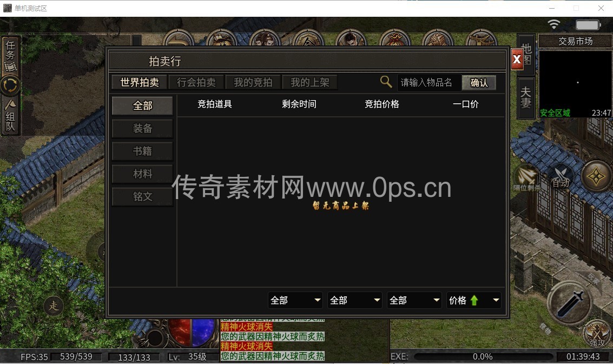Open the 组队 team panel icon
Image resolution: width=613 pixels, height=364 pixels.
click(x=10, y=116)
